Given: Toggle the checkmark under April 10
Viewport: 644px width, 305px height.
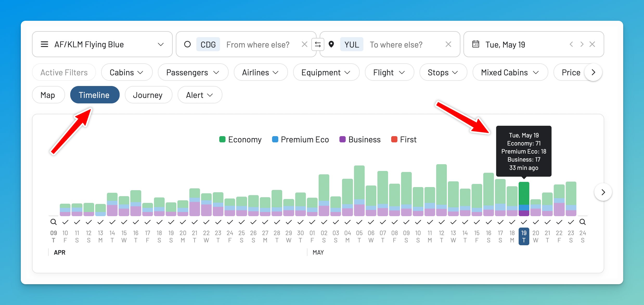Looking at the screenshot, I should tap(66, 222).
